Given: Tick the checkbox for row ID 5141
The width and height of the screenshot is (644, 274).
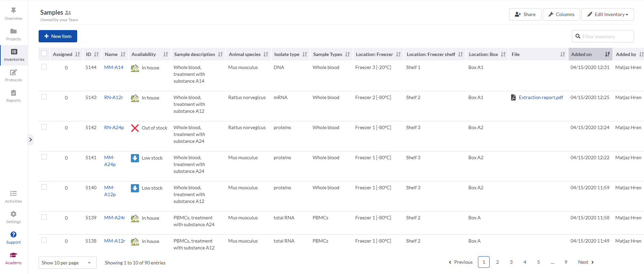Looking at the screenshot, I should [x=44, y=157].
